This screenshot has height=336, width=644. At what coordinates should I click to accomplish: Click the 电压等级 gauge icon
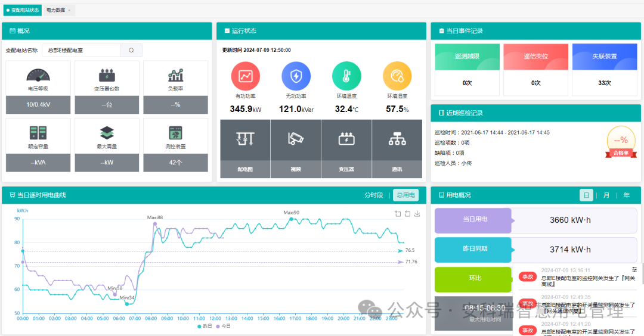pos(38,75)
